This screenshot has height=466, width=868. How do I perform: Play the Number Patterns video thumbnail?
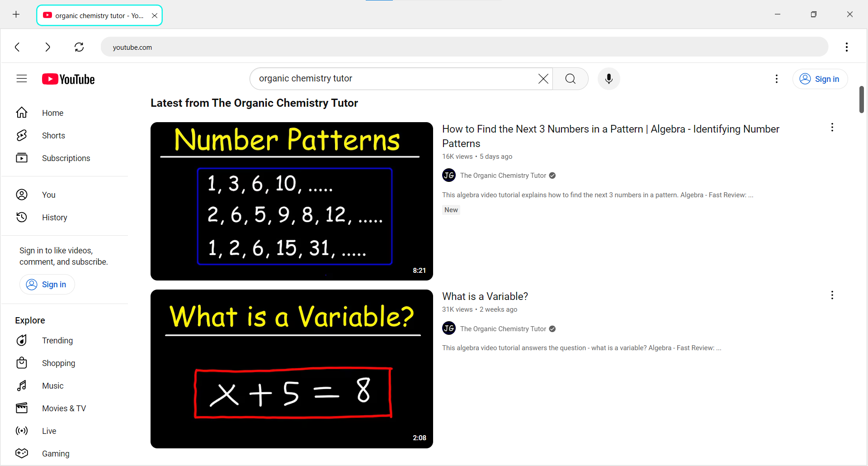(292, 201)
